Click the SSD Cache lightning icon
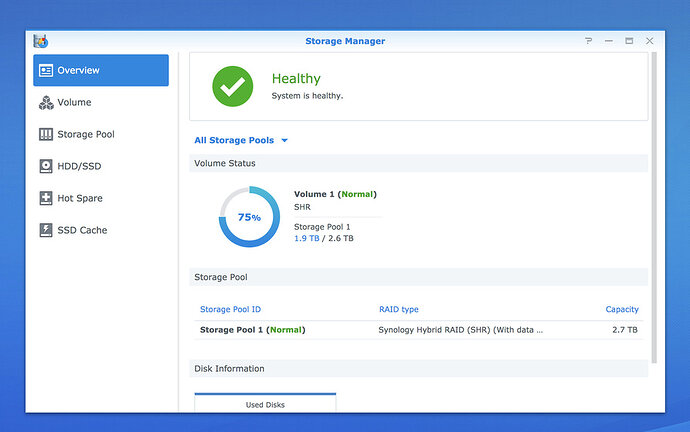Image resolution: width=690 pixels, height=432 pixels. click(46, 230)
